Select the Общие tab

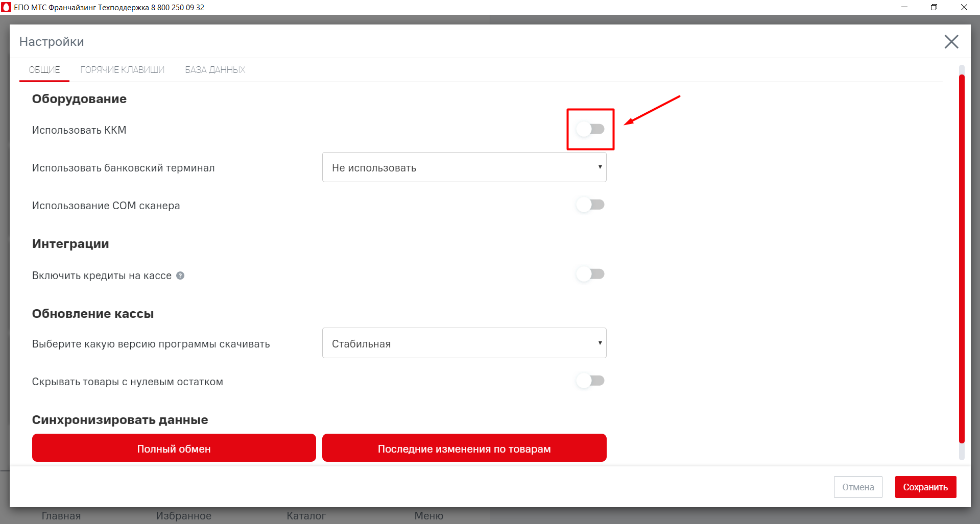coord(44,70)
